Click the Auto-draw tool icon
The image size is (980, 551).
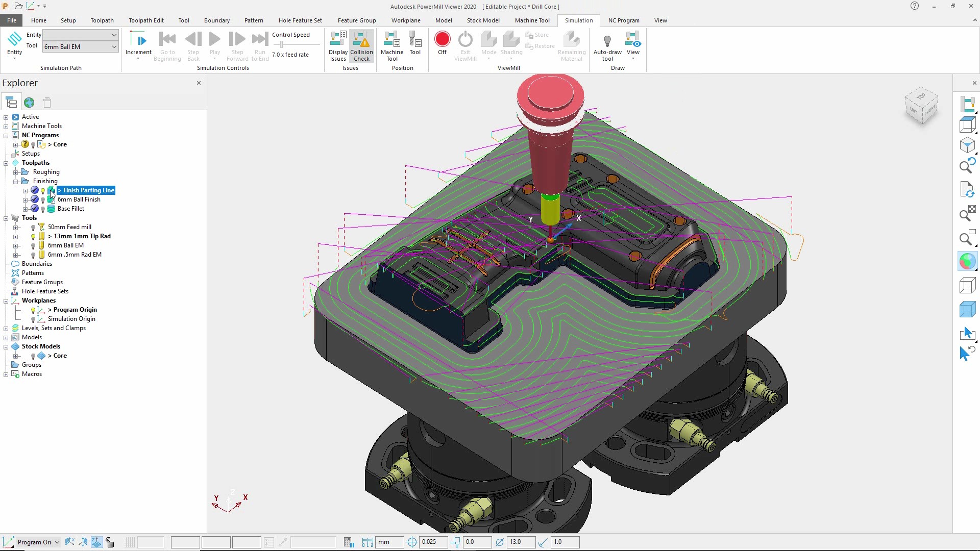tap(607, 45)
